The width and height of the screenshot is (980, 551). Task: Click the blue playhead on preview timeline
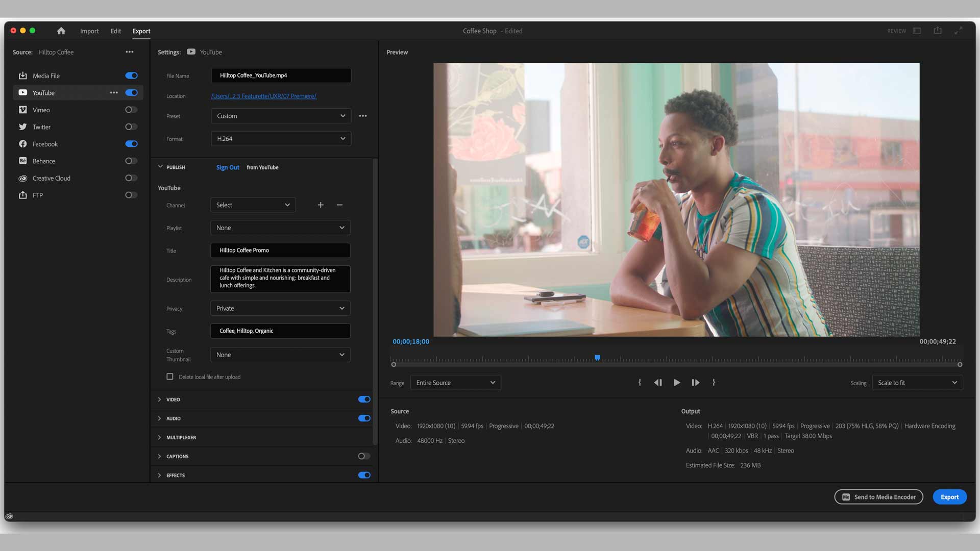coord(597,358)
